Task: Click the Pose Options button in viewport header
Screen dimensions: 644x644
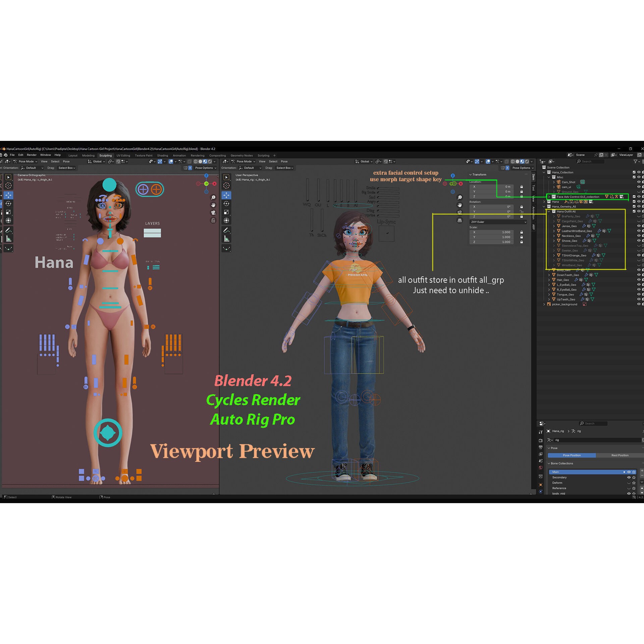Action: pyautogui.click(x=204, y=168)
